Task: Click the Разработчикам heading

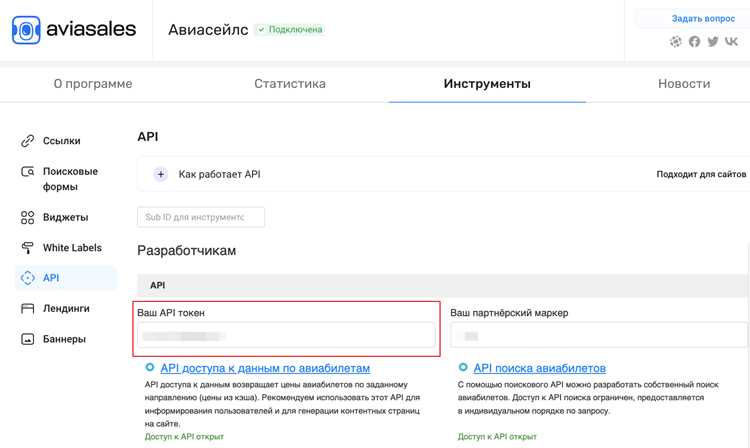Action: pyautogui.click(x=187, y=251)
